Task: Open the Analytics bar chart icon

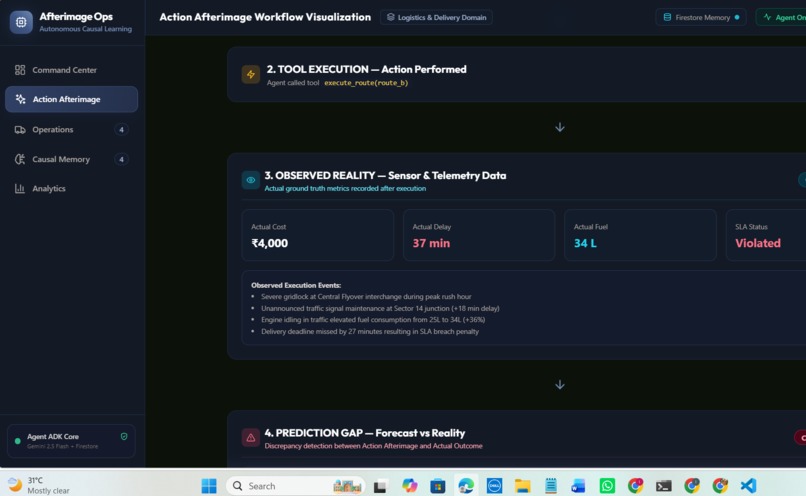Action: tap(20, 189)
